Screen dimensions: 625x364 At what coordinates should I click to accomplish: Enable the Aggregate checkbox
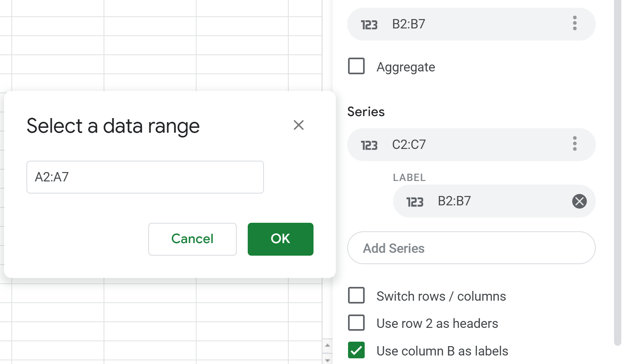(x=356, y=66)
